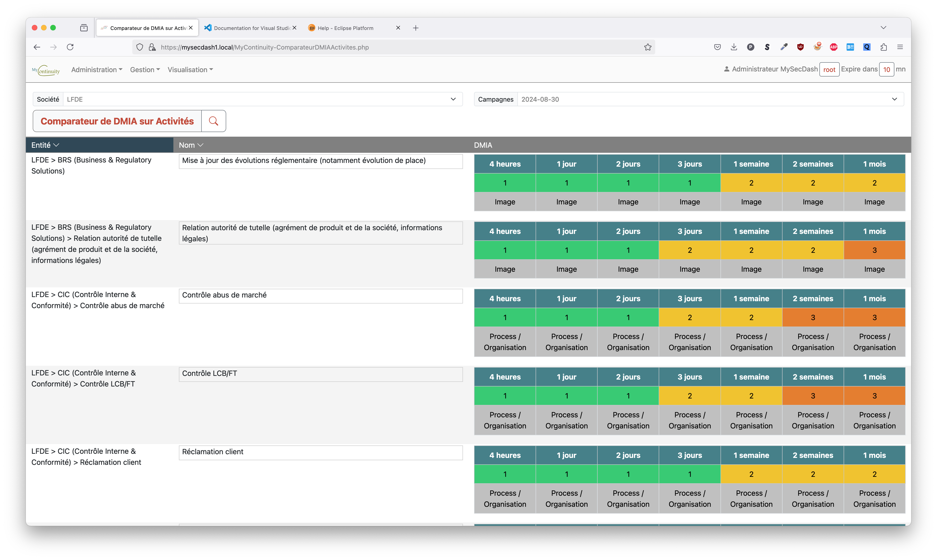937x560 pixels.
Task: Click the Contrôle LCB/FT name field
Action: click(320, 374)
